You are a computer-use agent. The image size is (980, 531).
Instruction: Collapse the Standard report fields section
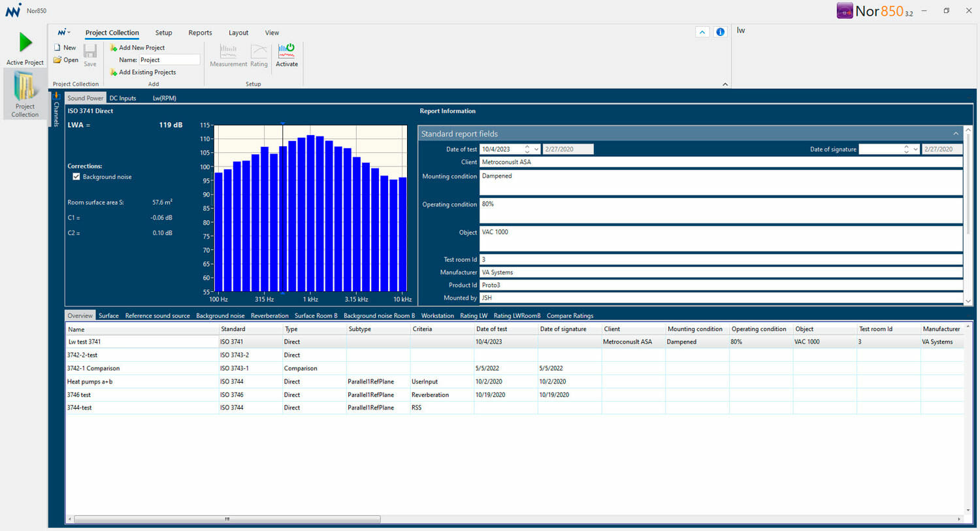(956, 134)
